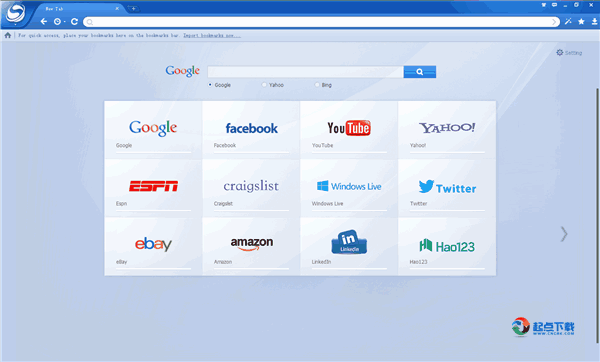Open the Hao123 speed dial tile

(x=447, y=246)
